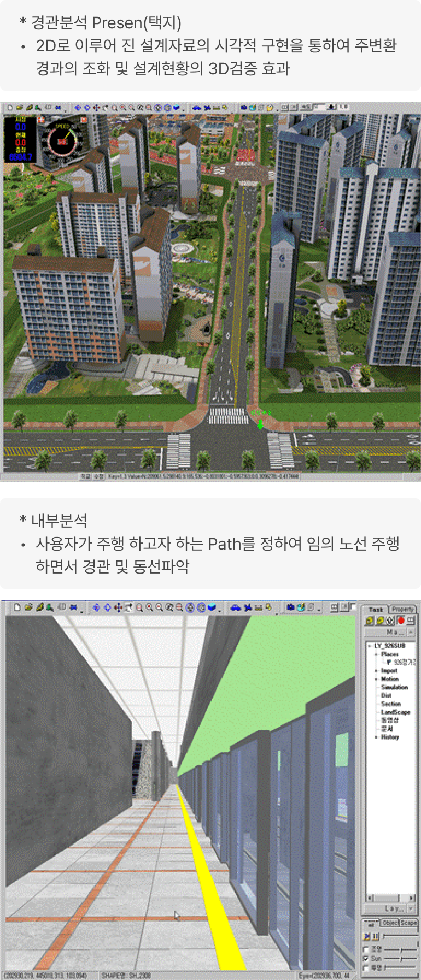Expand the History tree node
The height and width of the screenshot is (980, 421).
click(x=376, y=737)
